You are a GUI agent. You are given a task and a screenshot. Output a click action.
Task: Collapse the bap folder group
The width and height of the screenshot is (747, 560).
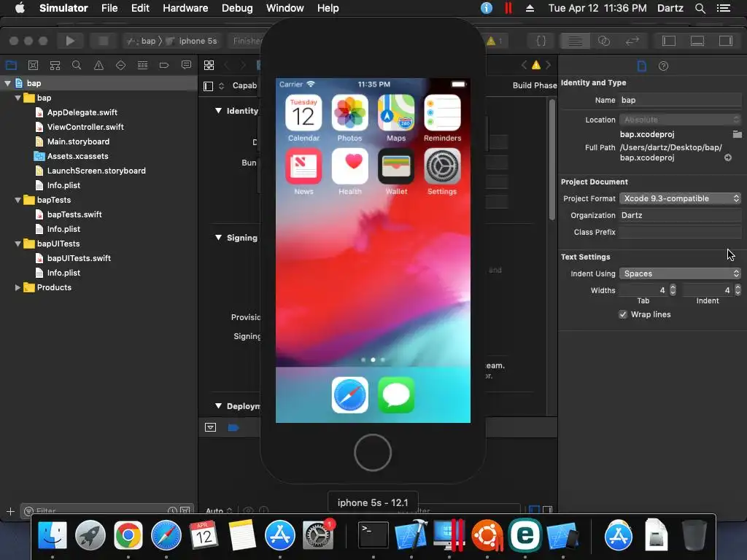pyautogui.click(x=18, y=98)
